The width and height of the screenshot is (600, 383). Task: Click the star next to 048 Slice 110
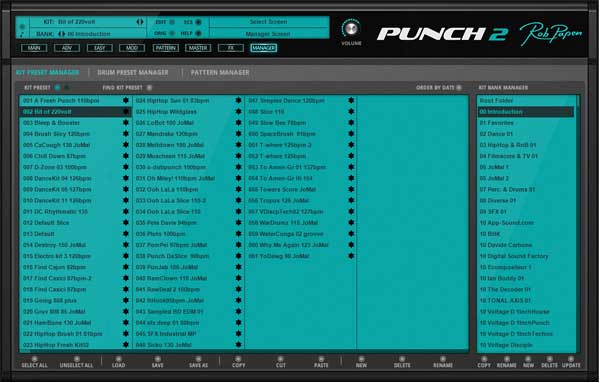click(x=351, y=112)
